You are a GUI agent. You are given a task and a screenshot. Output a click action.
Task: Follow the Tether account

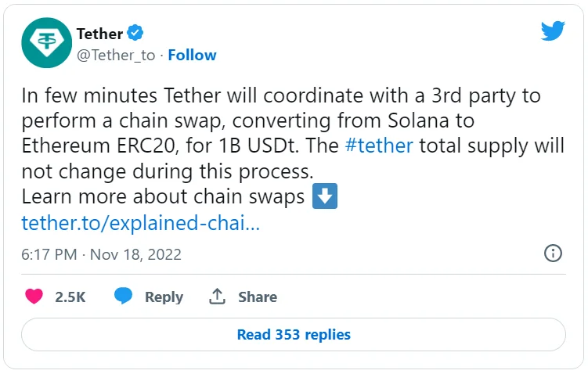pyautogui.click(x=192, y=55)
